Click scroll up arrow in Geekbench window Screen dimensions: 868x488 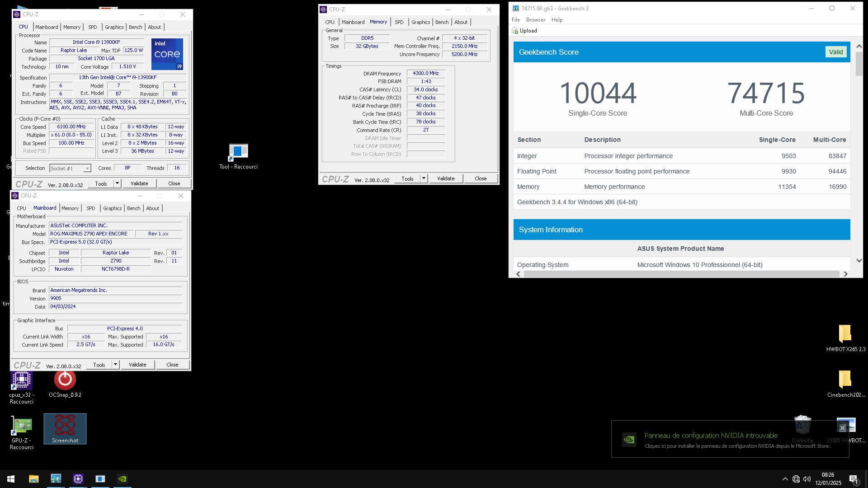[x=859, y=46]
